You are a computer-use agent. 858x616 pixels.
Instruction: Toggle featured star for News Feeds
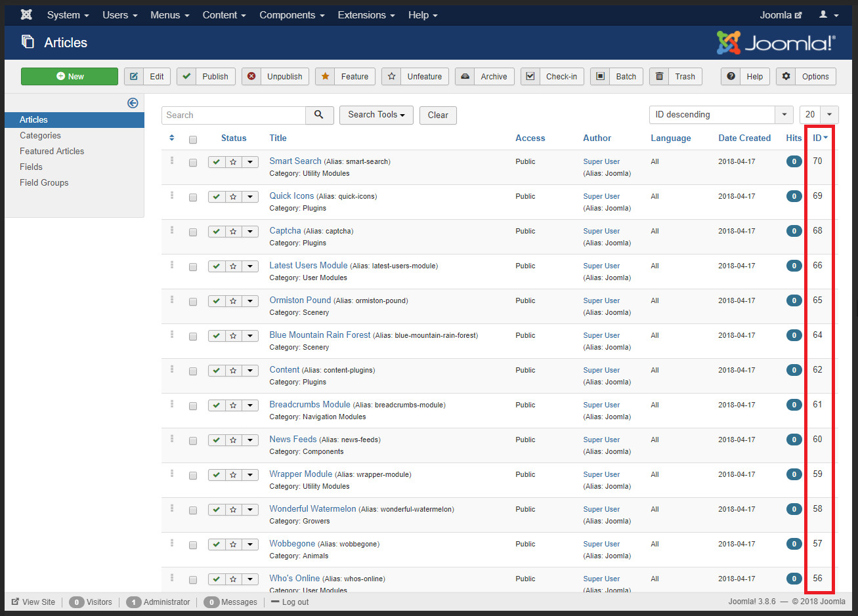233,440
